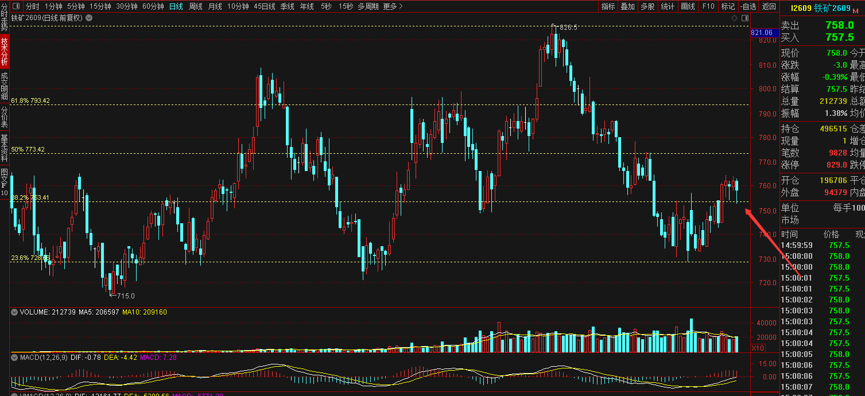Open the 分价表 sidebar tab
865x396 pixels.
(4, 117)
